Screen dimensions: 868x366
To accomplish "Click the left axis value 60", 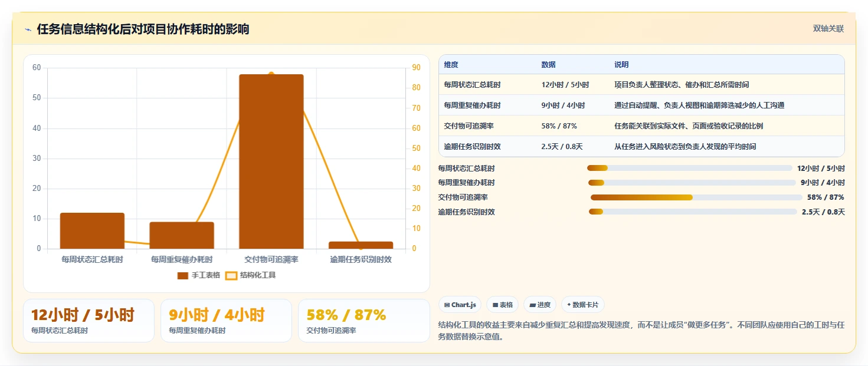I will pos(37,68).
